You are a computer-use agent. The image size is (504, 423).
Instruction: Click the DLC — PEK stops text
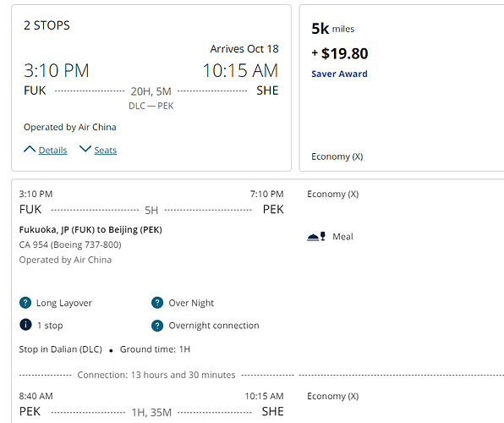coord(151,106)
